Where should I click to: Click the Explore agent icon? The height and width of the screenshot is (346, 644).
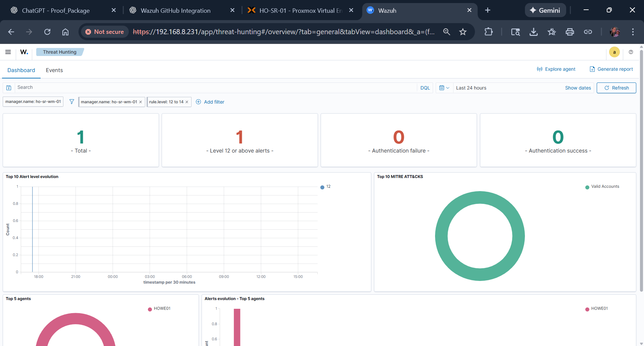tap(539, 69)
